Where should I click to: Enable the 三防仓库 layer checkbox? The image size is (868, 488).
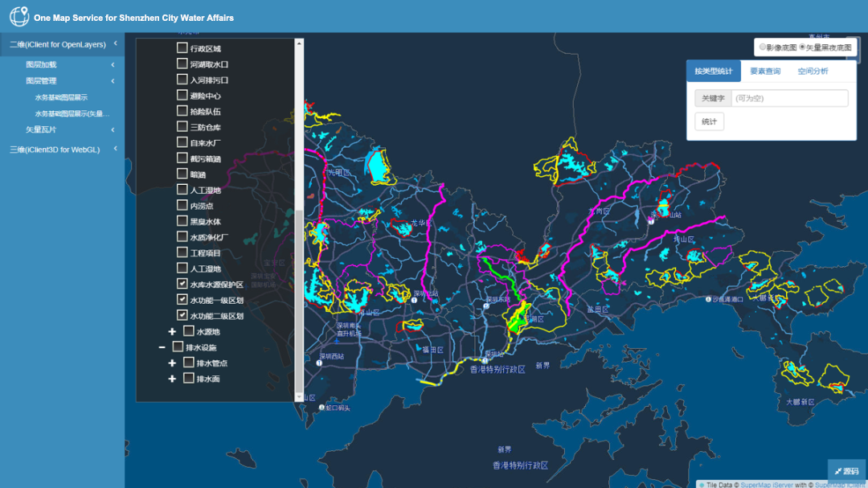182,126
